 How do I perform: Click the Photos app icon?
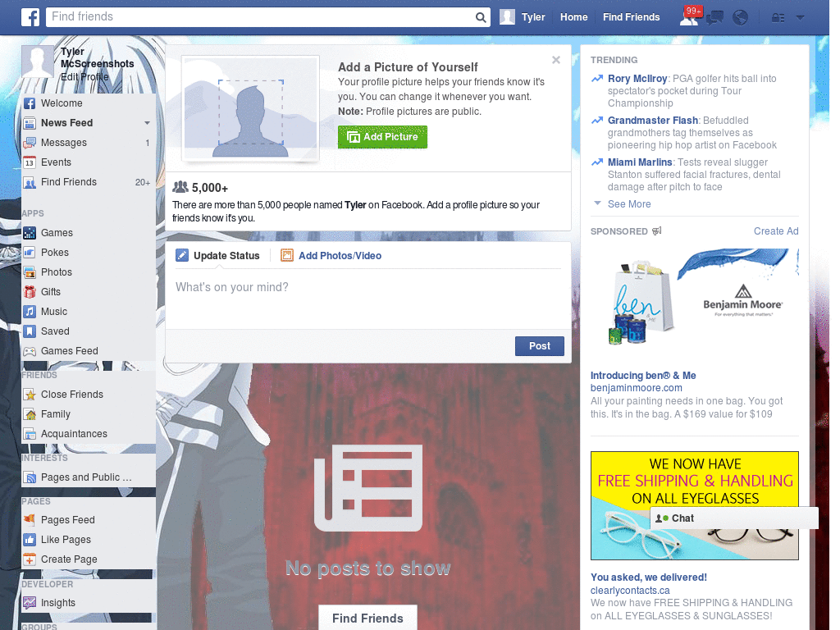point(30,272)
